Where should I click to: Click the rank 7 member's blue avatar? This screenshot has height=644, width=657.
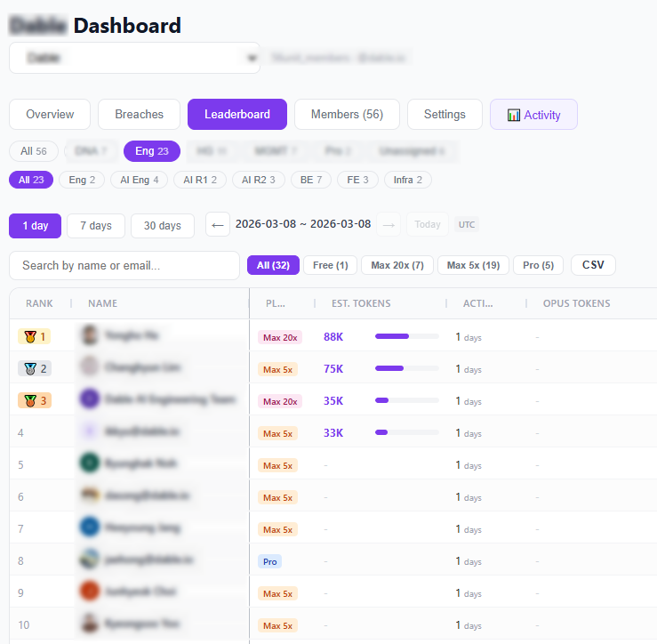[x=89, y=528]
